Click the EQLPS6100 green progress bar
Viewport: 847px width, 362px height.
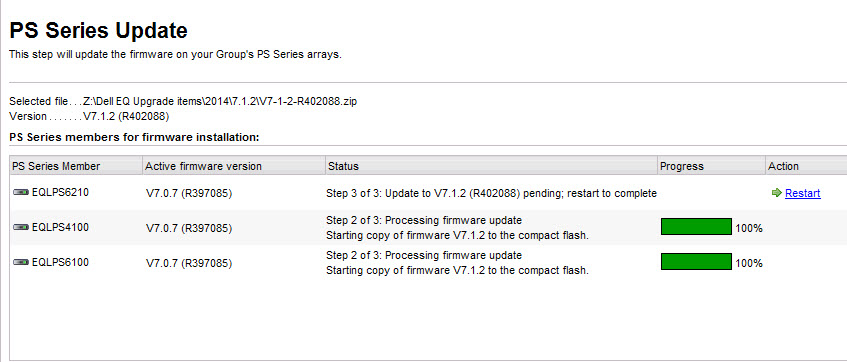click(696, 262)
